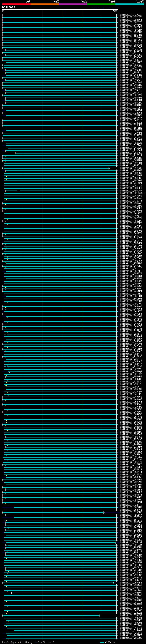This screenshot has width=146, height=644.
Task: Select hit label UniRef100_P12329
Action: click(x=131, y=156)
